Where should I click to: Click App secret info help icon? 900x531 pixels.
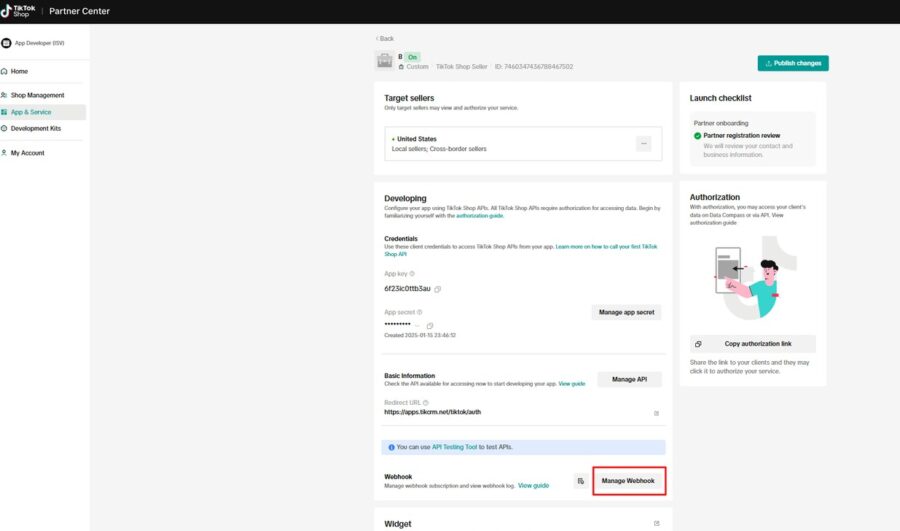pyautogui.click(x=420, y=312)
